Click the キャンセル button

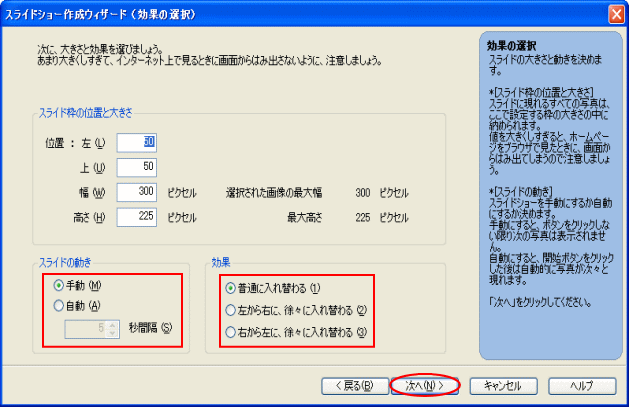(503, 386)
